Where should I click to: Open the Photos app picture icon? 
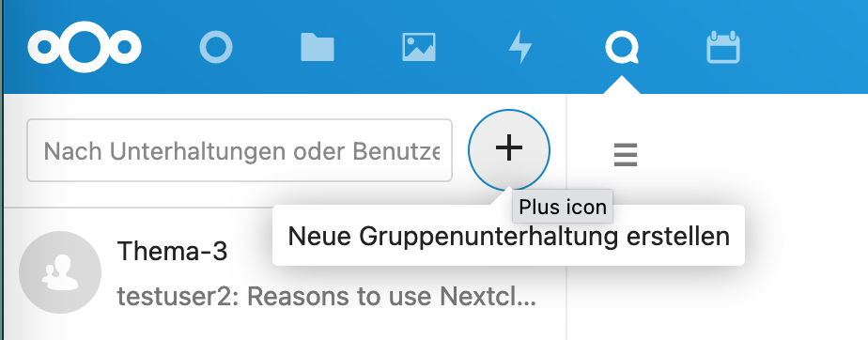click(x=419, y=47)
